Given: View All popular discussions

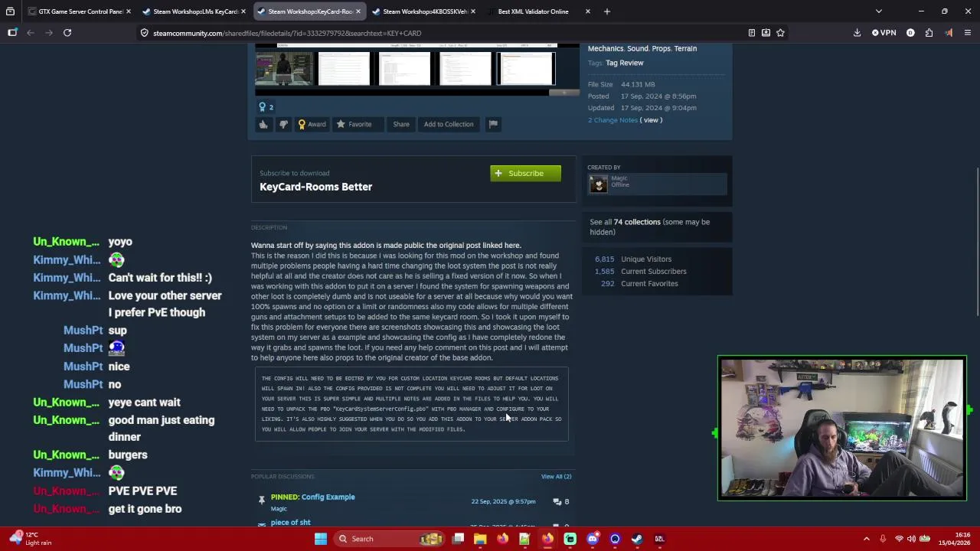Looking at the screenshot, I should [556, 476].
